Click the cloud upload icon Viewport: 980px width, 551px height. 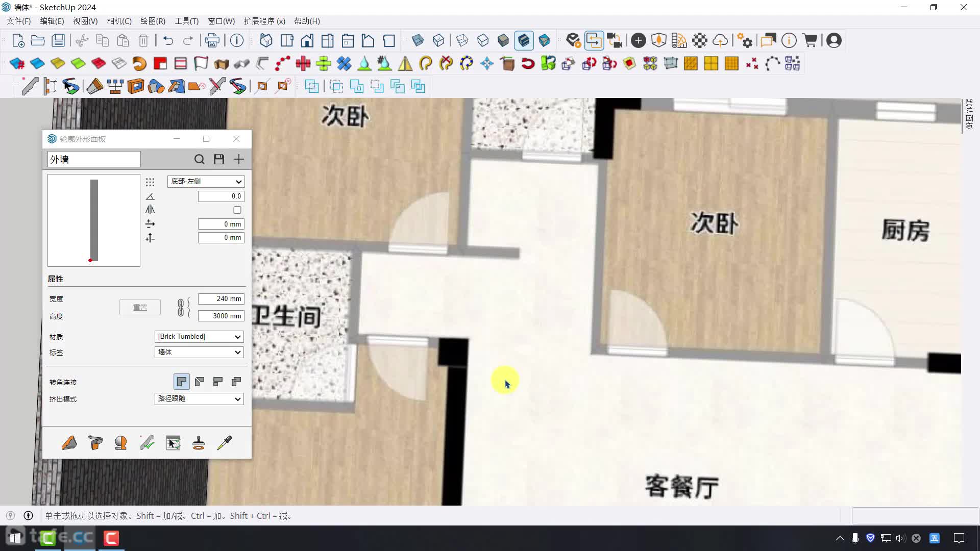pos(720,40)
